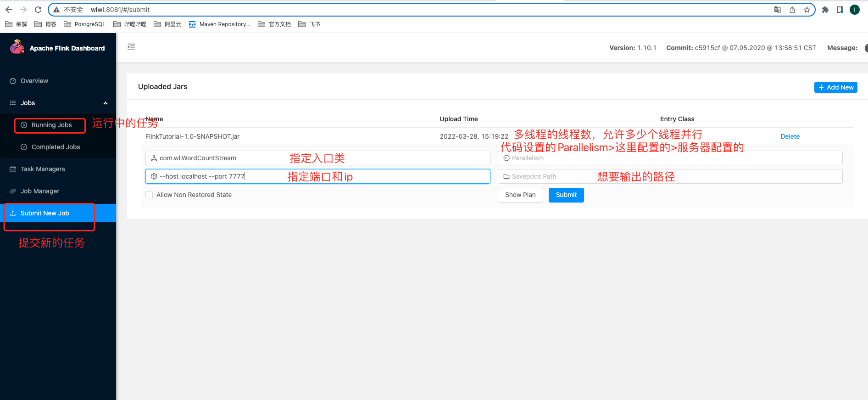This screenshot has height=400, width=868.
Task: Click the Message label in header
Action: (842, 48)
